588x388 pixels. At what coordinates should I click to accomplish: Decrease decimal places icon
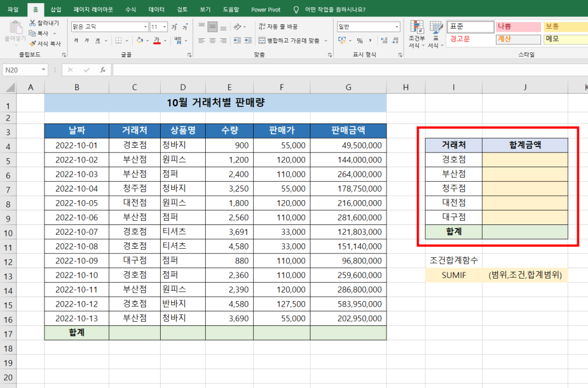coord(395,41)
